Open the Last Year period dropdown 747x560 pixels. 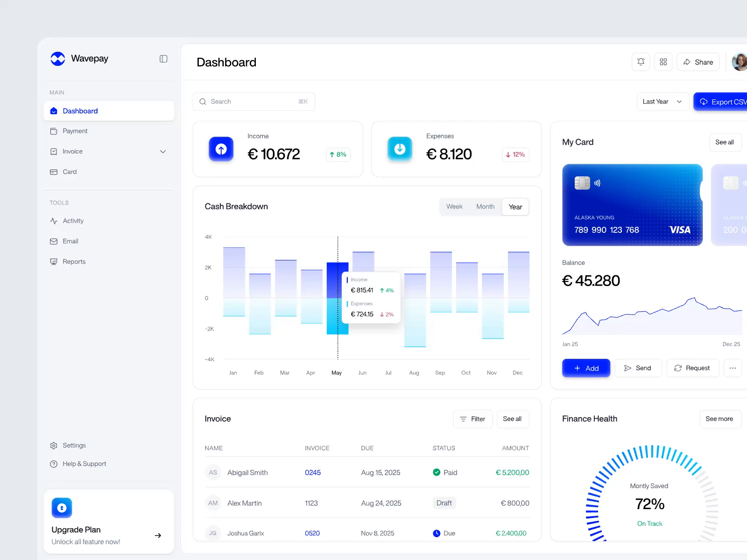[x=663, y=102]
